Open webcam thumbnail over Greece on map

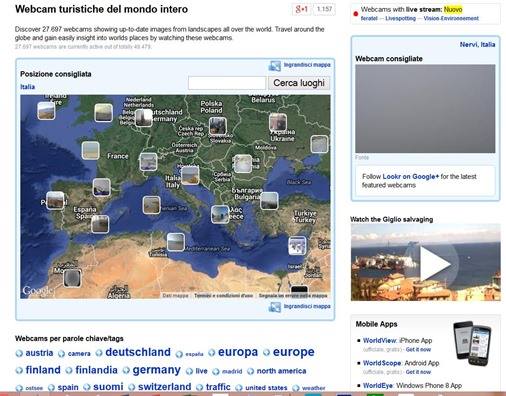point(220,214)
